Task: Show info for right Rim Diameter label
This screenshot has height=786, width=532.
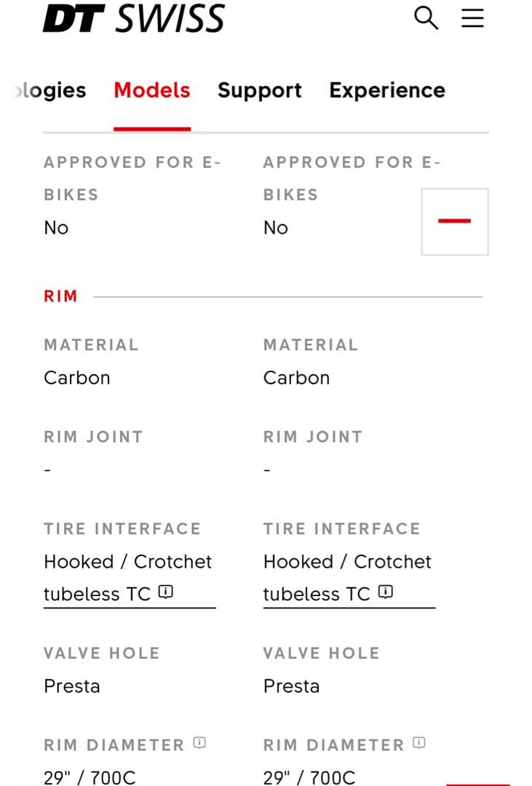Action: tap(419, 743)
